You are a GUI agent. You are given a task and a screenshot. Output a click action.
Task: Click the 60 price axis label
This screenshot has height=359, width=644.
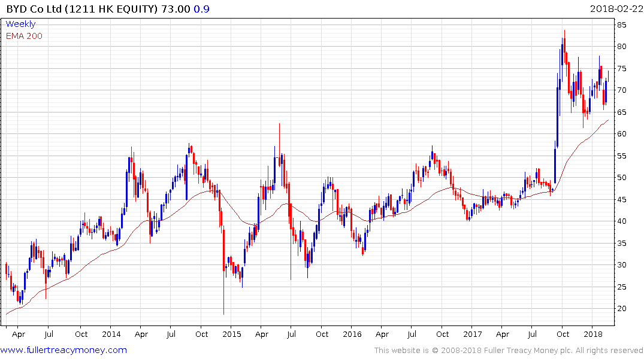click(621, 134)
